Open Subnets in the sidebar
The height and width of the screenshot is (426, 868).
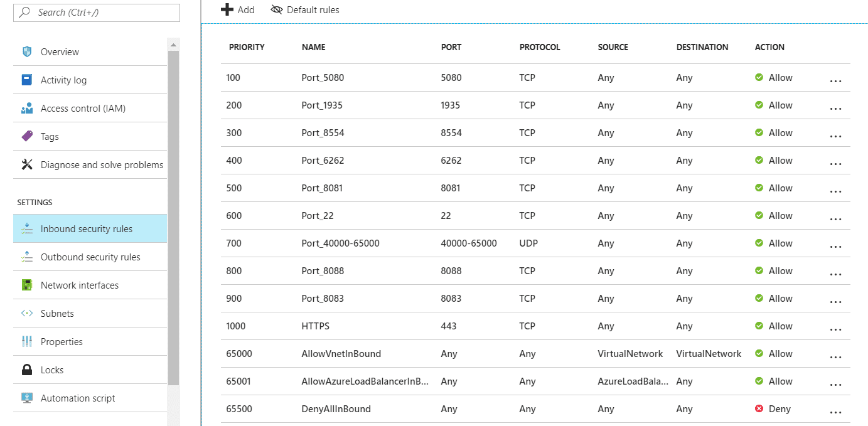[90, 313]
